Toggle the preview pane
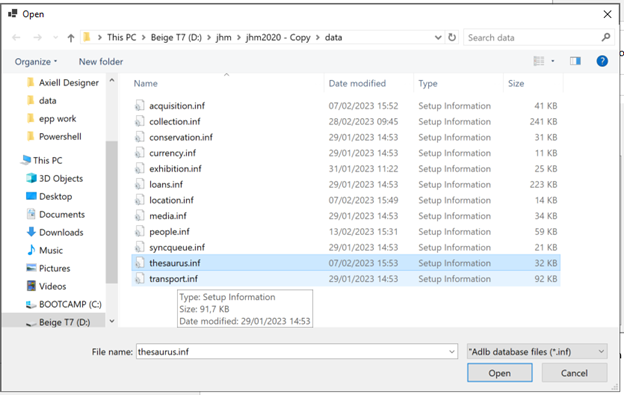 575,61
